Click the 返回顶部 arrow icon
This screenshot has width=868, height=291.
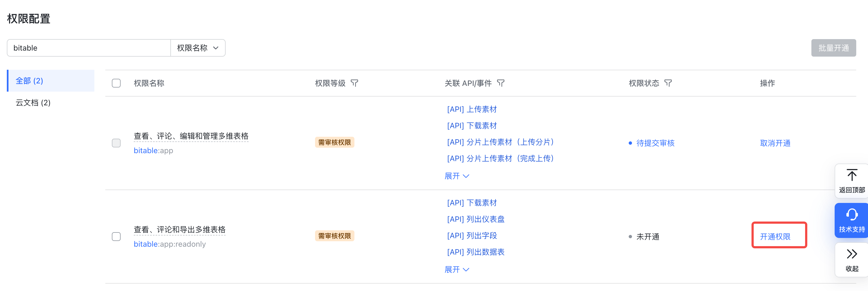pyautogui.click(x=852, y=176)
